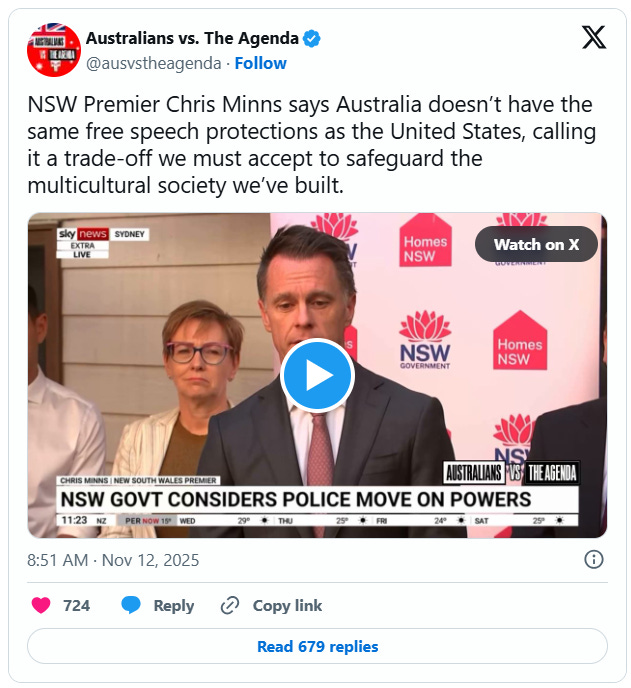Open the Watch on X button
The height and width of the screenshot is (688, 631).
[536, 244]
